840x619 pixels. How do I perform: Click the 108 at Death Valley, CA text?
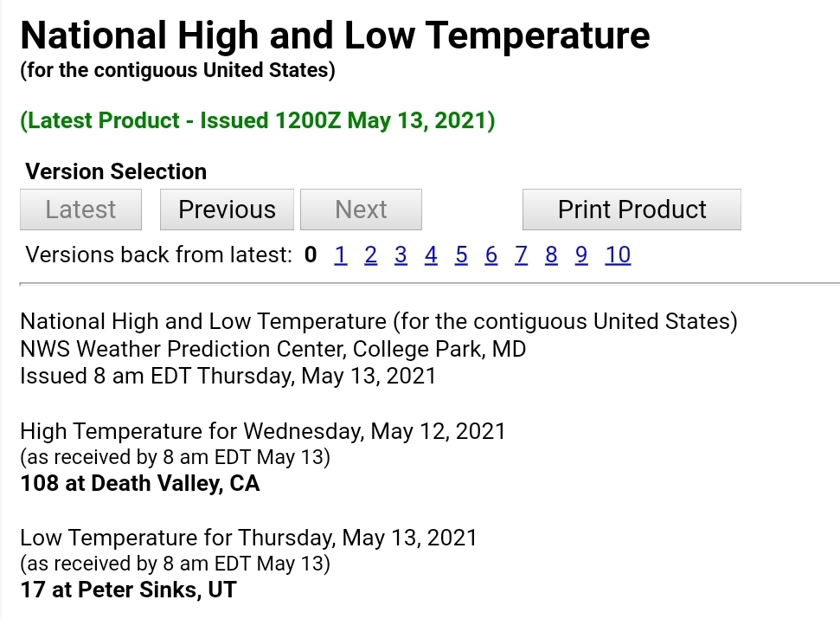[x=140, y=483]
